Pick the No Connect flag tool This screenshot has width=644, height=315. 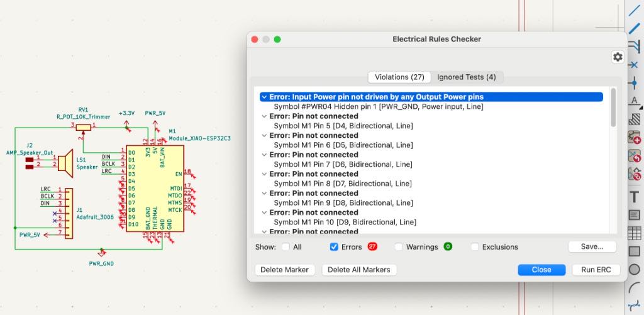(635, 65)
